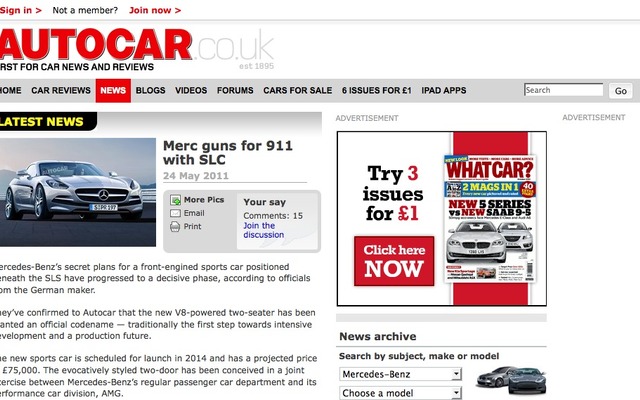Open the Videos section

click(x=191, y=91)
